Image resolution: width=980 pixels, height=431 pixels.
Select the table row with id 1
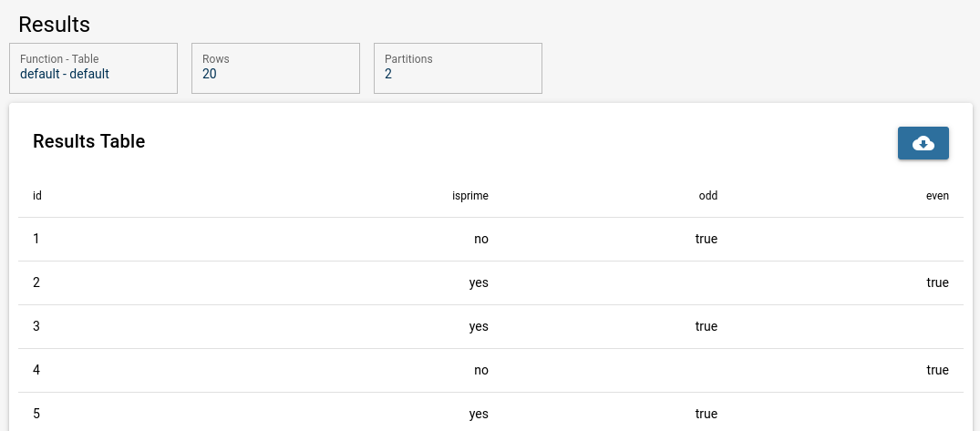[490, 240]
